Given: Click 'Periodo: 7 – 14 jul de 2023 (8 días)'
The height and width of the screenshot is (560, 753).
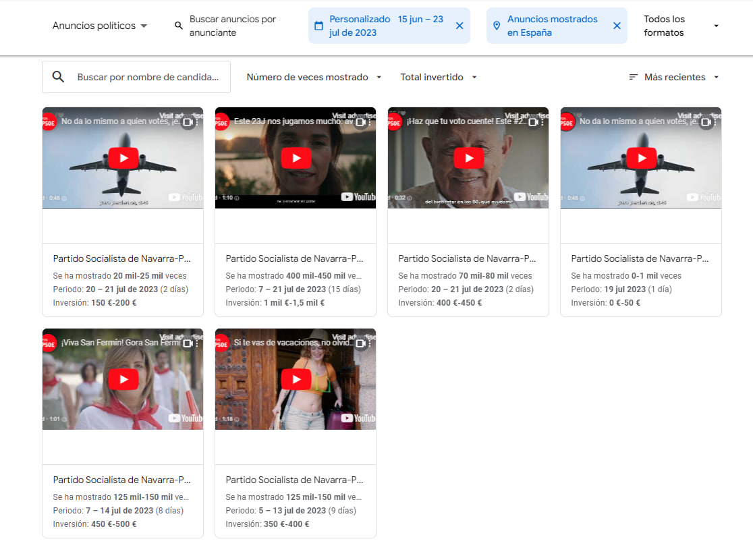Looking at the screenshot, I should coord(118,511).
